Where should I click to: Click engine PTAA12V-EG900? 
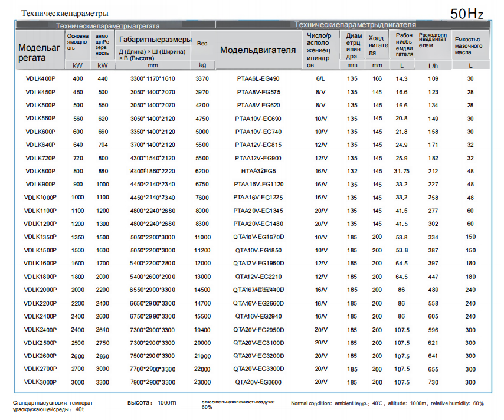[x=258, y=158]
